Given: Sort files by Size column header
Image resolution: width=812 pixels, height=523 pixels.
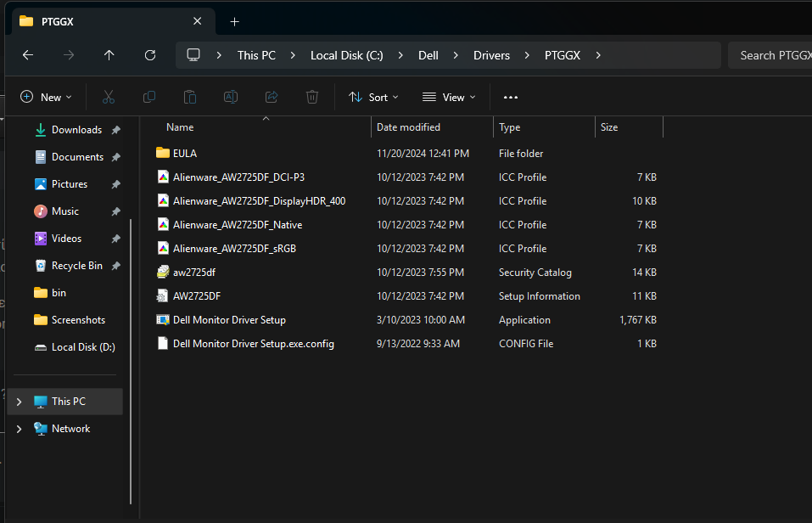Looking at the screenshot, I should [609, 127].
